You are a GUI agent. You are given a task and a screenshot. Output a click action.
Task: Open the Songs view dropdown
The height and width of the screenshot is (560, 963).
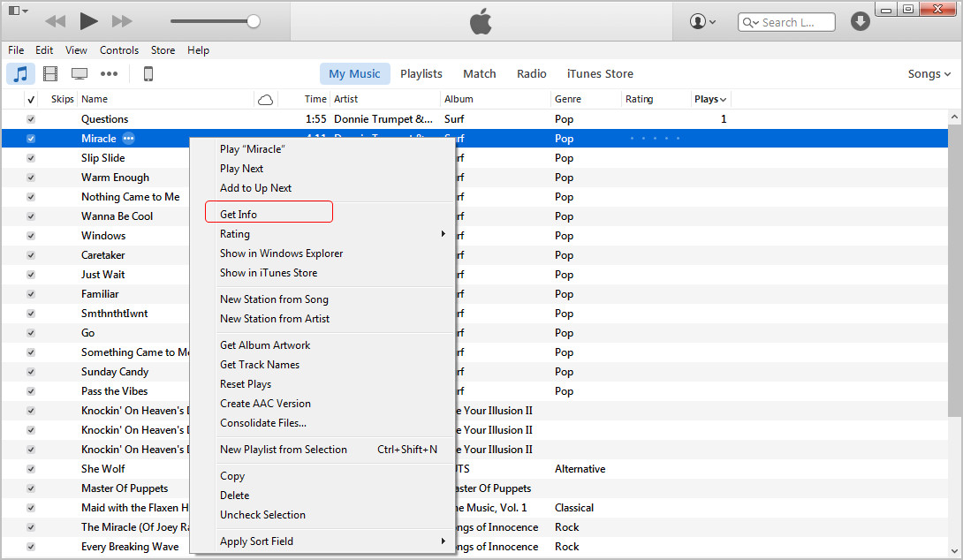tap(929, 73)
